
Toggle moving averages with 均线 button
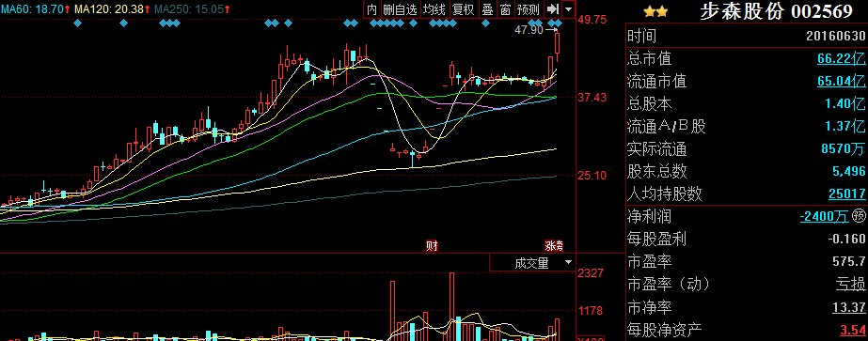click(434, 9)
